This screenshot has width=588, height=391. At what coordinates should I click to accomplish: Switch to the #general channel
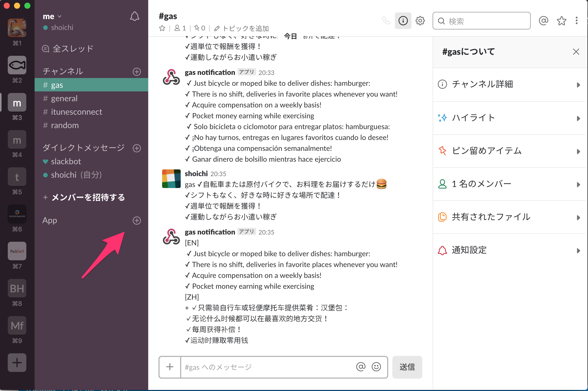[64, 98]
